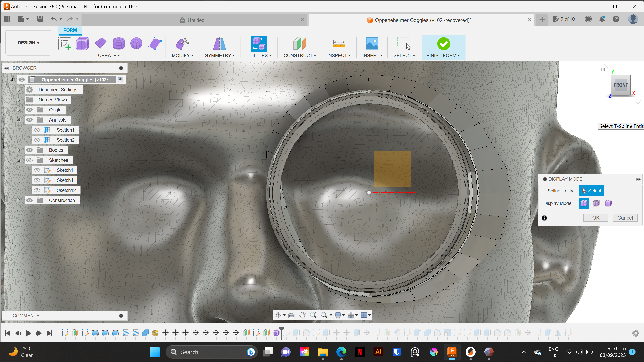The width and height of the screenshot is (644, 362).
Task: Select the Untitled document tab
Action: coord(196,20)
